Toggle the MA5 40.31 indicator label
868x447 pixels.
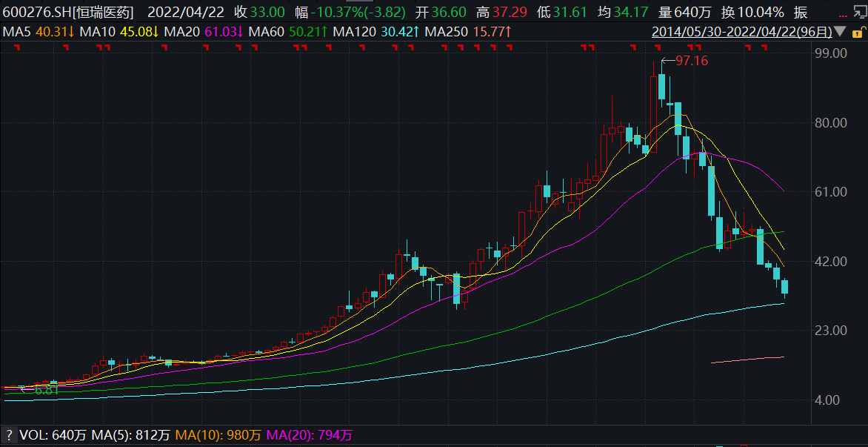tap(39, 32)
